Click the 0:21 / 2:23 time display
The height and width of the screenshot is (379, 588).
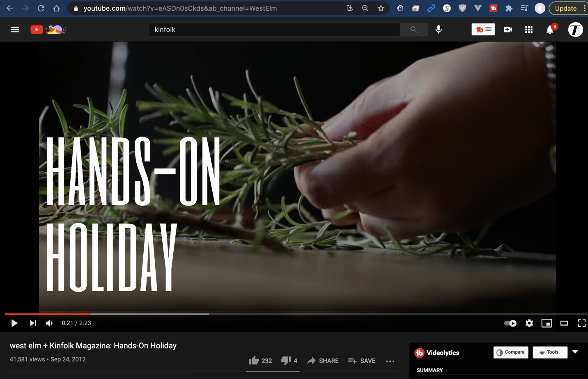[76, 323]
